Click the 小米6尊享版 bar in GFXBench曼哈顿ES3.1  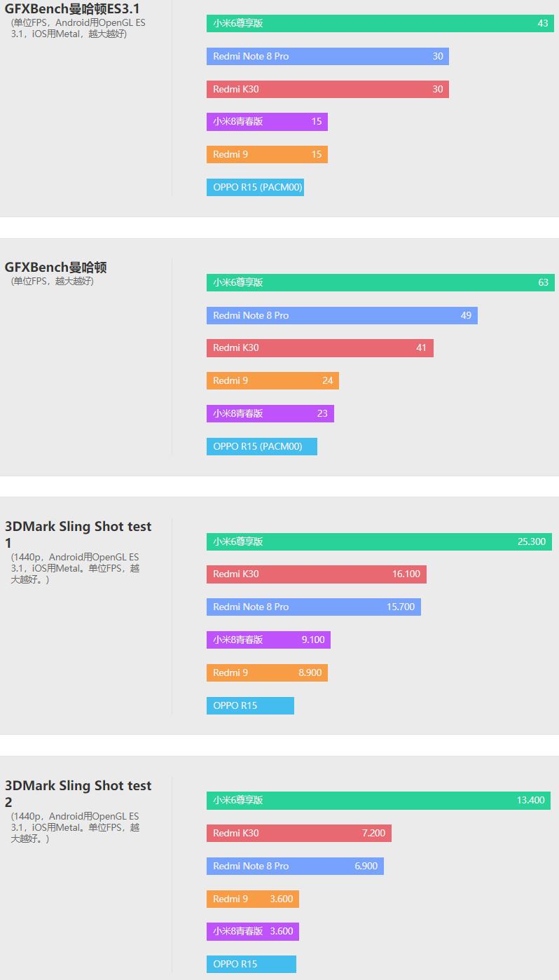tap(380, 23)
